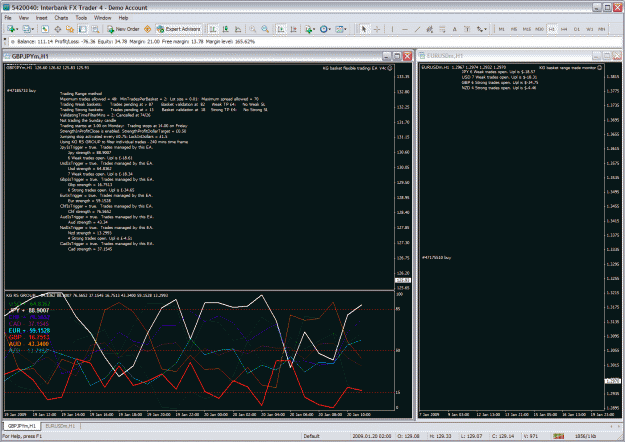Set timeframe to D1
This screenshot has width=625, height=442.
577,29
